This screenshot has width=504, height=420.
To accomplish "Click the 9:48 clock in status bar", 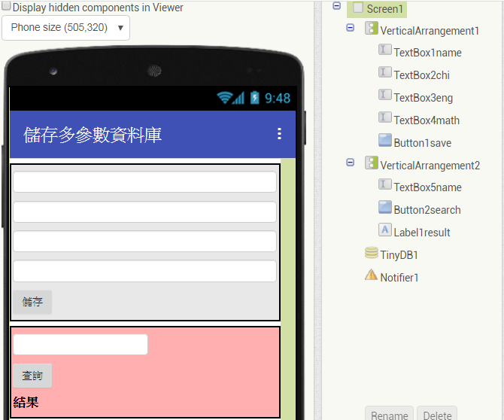I will click(x=278, y=98).
